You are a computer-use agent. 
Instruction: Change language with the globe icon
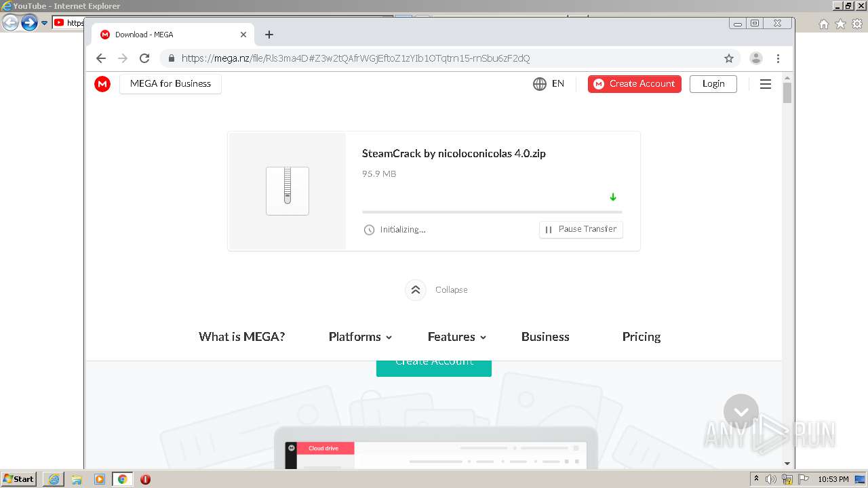tap(540, 84)
